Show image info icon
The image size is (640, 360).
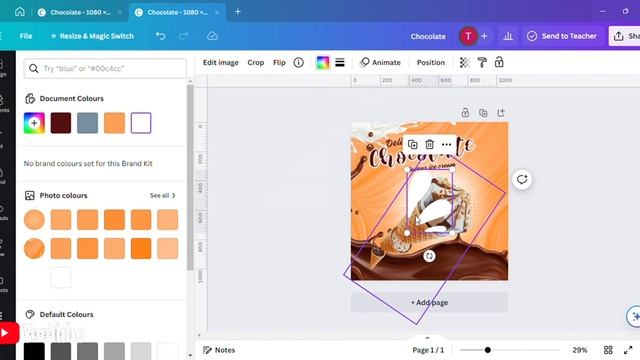coord(299,62)
